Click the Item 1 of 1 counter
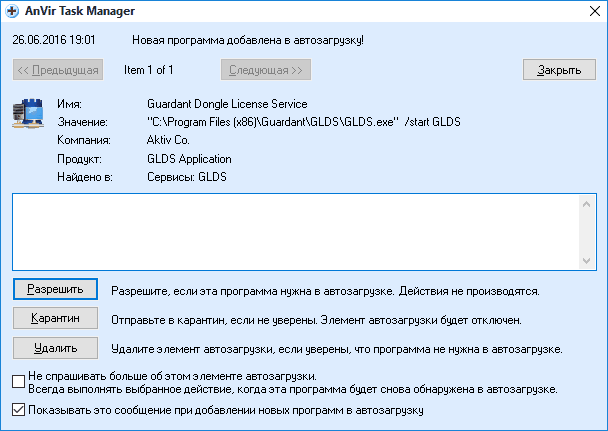Viewport: 608px width, 431px height. 148,70
